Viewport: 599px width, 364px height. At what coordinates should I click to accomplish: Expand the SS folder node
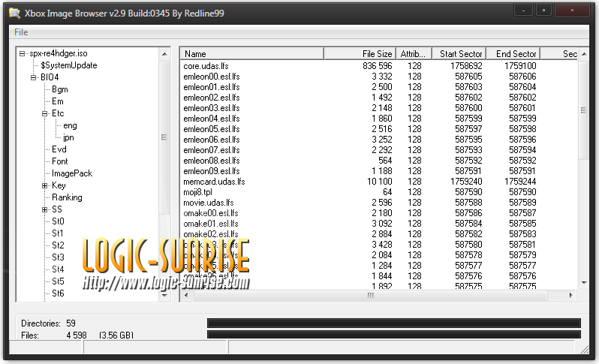tap(45, 209)
